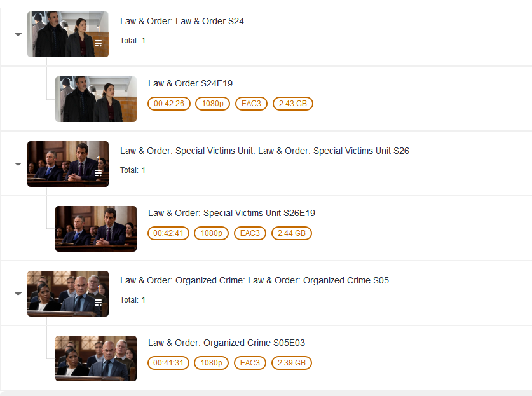
Task: Click the EAC3 badge for SVU S26E19
Action: point(250,233)
